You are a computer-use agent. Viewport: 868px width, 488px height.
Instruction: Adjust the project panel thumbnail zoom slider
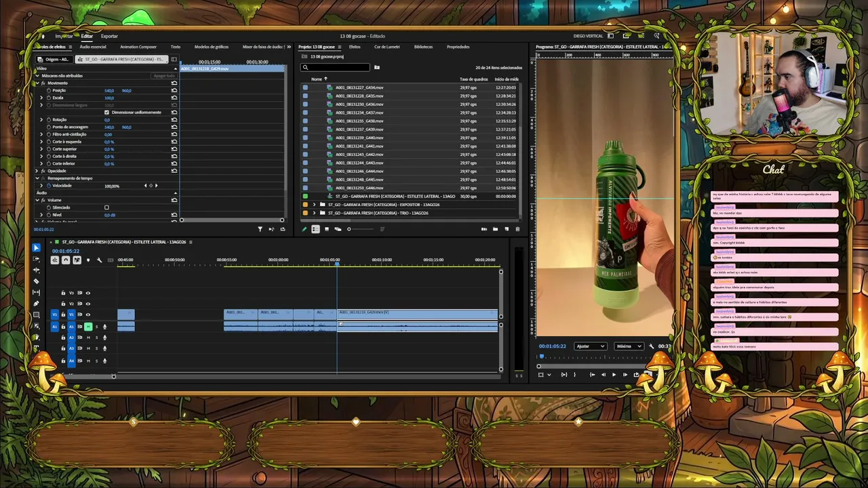[x=349, y=229]
